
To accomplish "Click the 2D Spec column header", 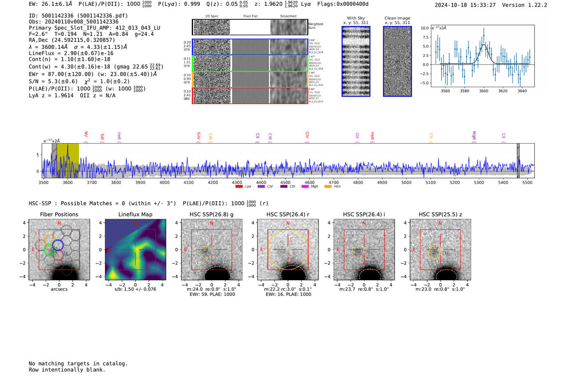I will (212, 16).
